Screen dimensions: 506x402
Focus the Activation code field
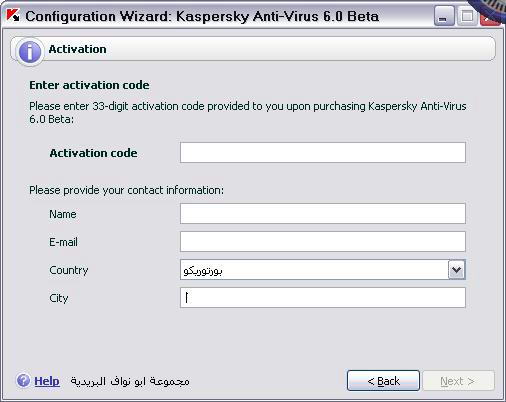click(x=323, y=153)
